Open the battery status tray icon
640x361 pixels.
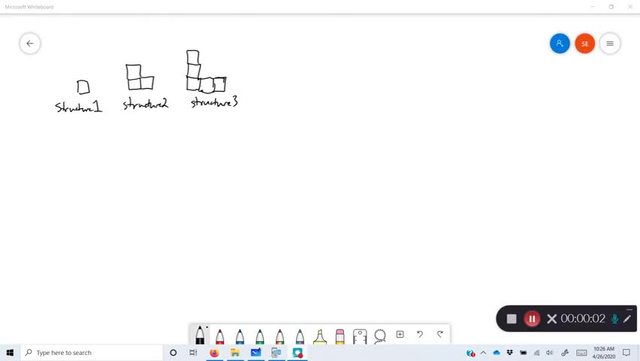(x=523, y=352)
